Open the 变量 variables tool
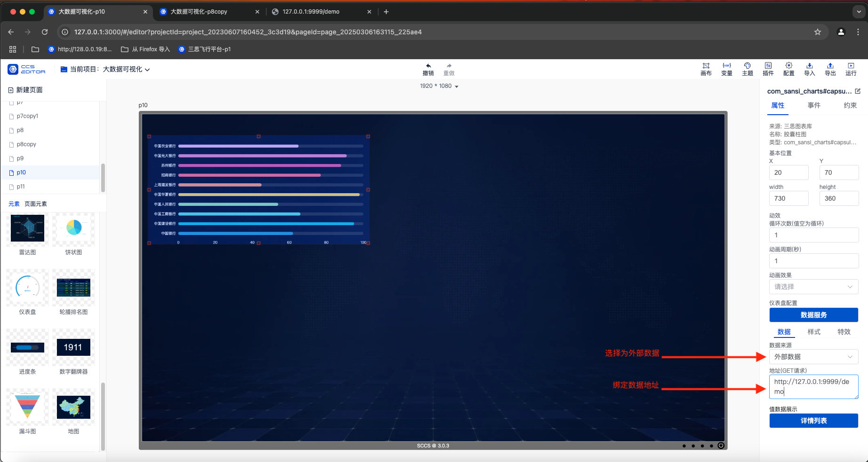 coord(727,69)
